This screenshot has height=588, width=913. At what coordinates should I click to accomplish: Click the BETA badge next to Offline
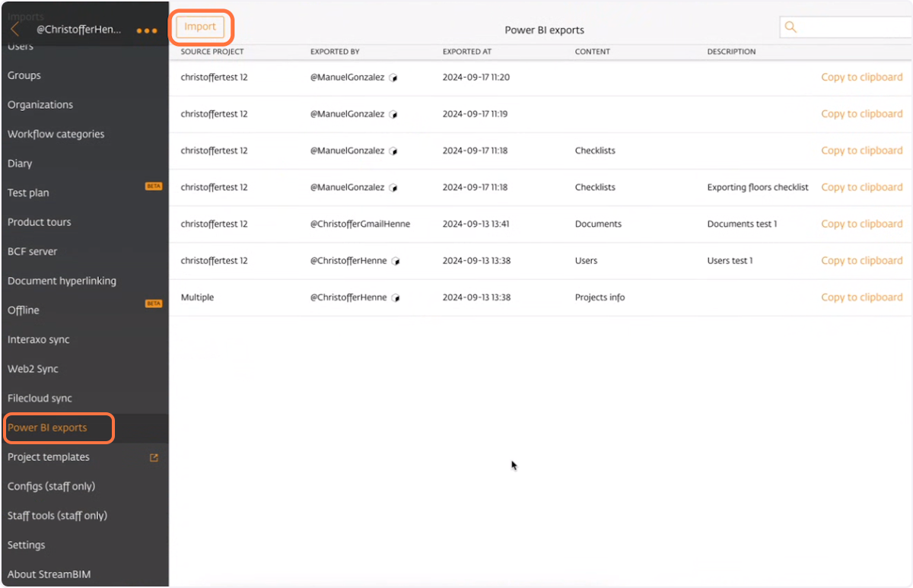[x=154, y=304]
